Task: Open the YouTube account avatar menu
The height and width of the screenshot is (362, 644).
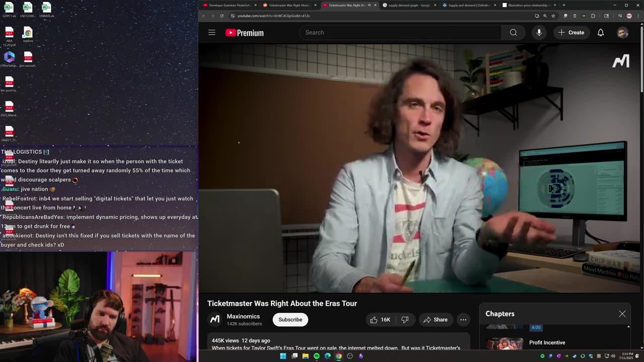Action: tap(623, 33)
